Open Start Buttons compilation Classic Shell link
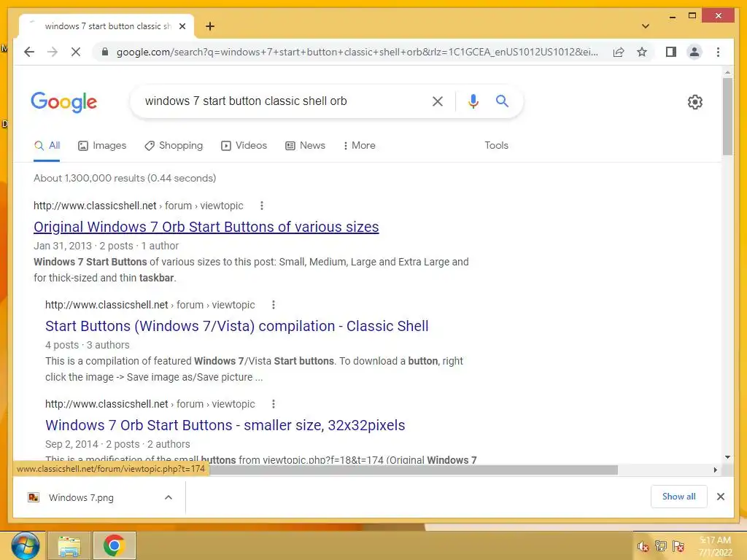 (x=237, y=326)
